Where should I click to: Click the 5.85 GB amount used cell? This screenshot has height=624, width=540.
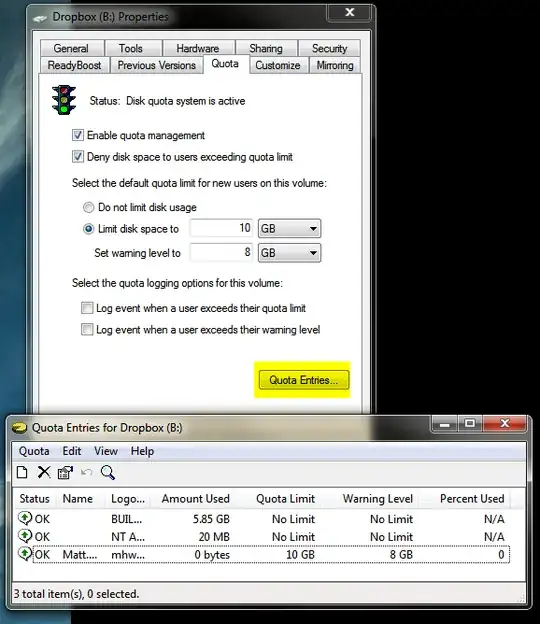211,519
